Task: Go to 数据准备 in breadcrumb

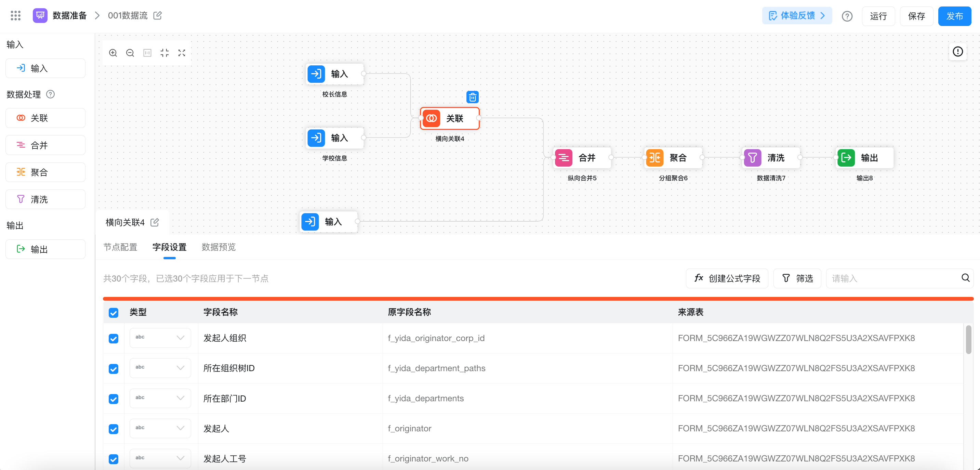Action: click(70, 16)
